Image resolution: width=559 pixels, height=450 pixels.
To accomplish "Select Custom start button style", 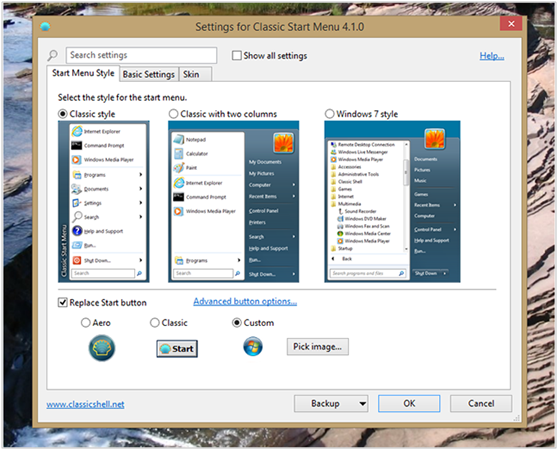I will [x=237, y=323].
